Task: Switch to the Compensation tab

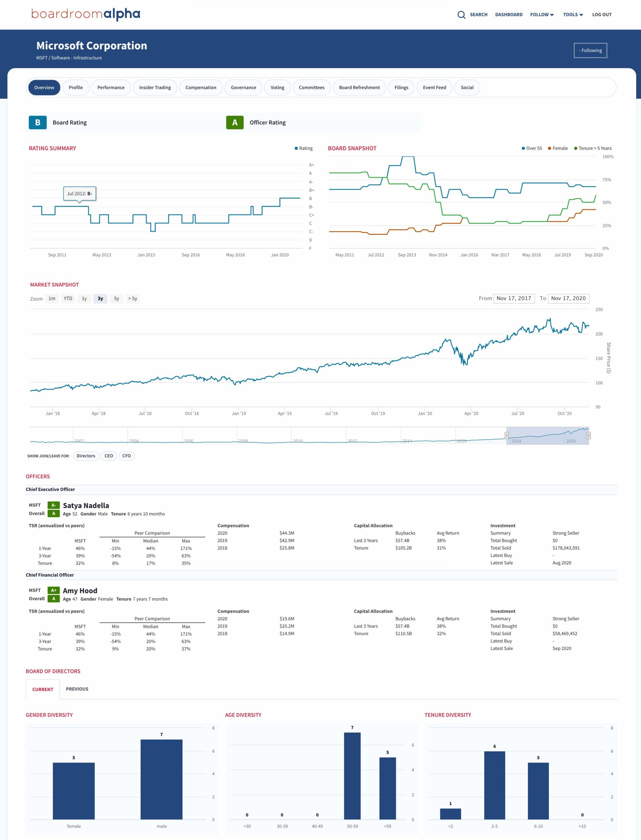Action: coord(201,87)
